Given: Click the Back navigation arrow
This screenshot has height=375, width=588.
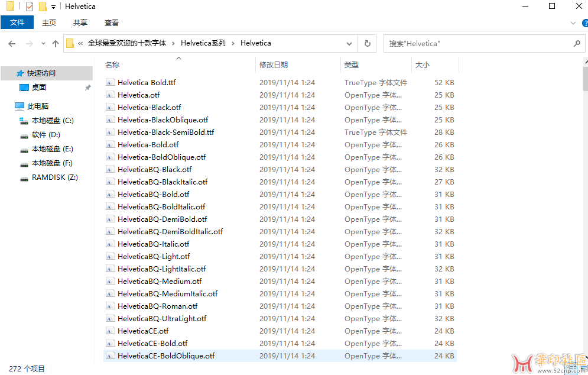Looking at the screenshot, I should (x=12, y=44).
